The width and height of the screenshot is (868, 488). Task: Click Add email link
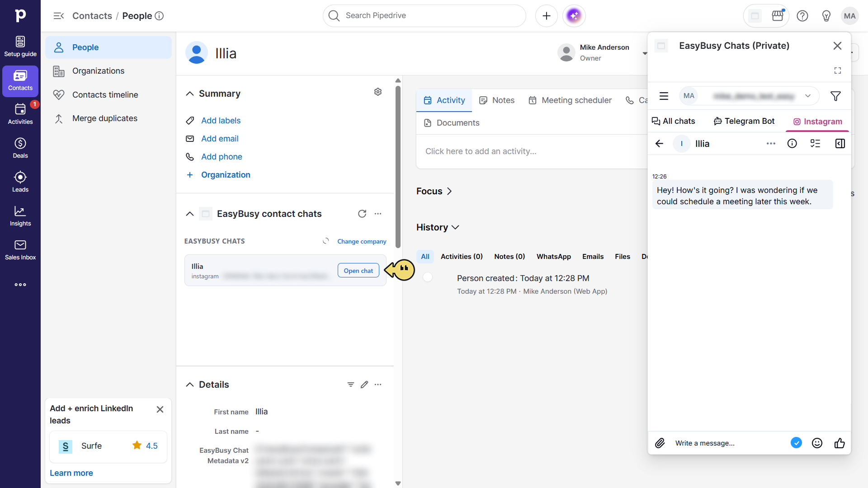click(220, 139)
